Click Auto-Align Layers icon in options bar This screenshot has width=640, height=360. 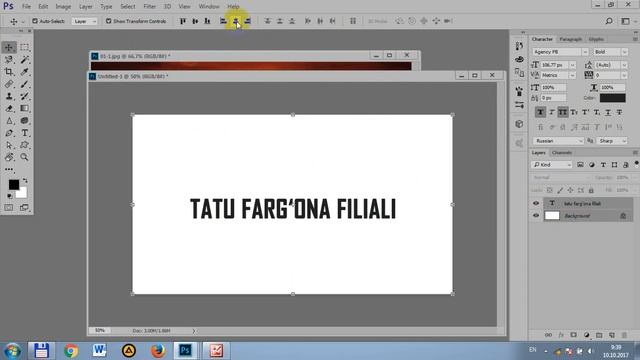click(x=353, y=21)
